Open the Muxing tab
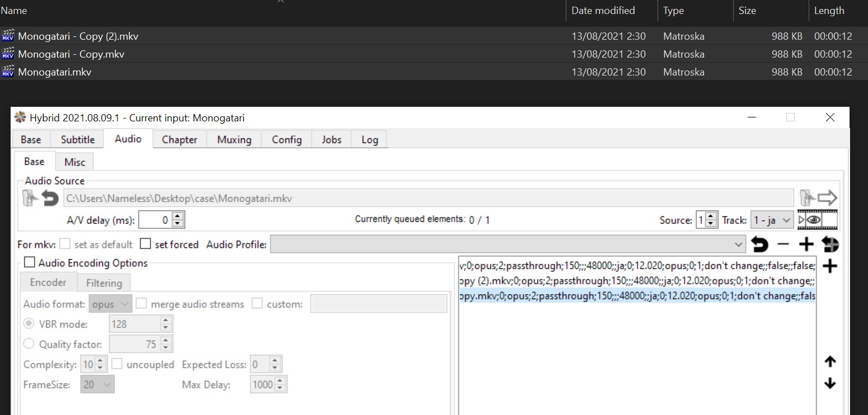 pyautogui.click(x=234, y=140)
